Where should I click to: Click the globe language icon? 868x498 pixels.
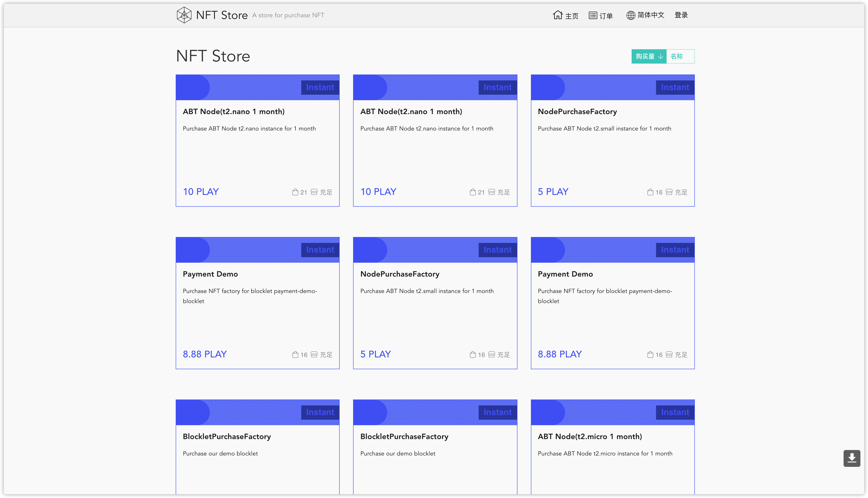631,15
